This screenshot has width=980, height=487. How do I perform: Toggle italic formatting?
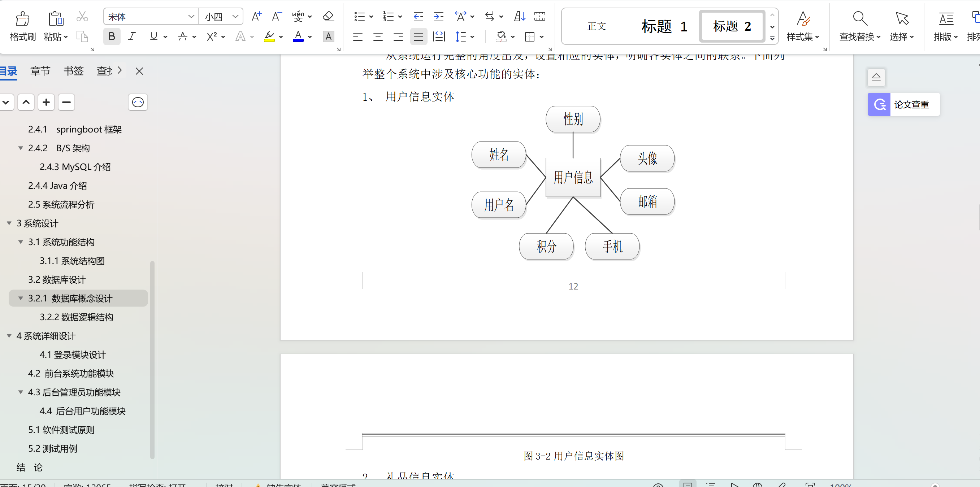click(x=132, y=36)
